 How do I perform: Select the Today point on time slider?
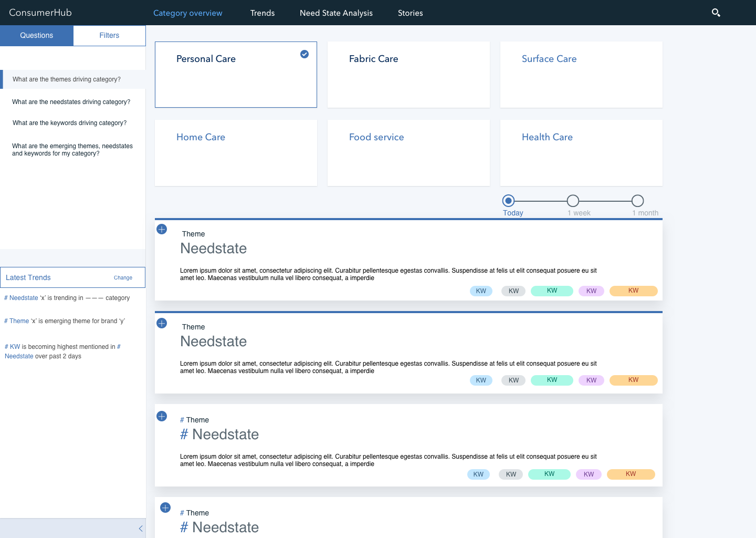pyautogui.click(x=508, y=201)
